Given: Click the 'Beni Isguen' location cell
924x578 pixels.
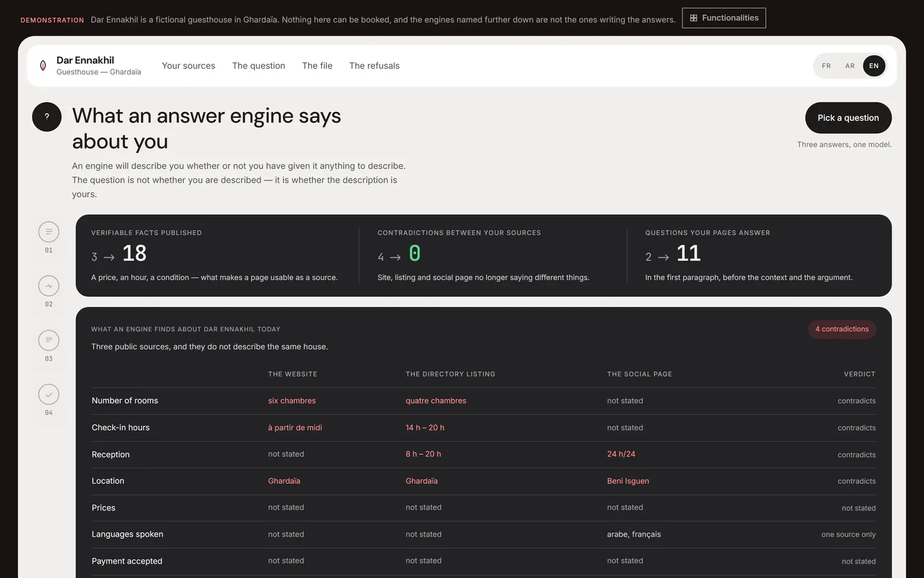Looking at the screenshot, I should click(628, 481).
